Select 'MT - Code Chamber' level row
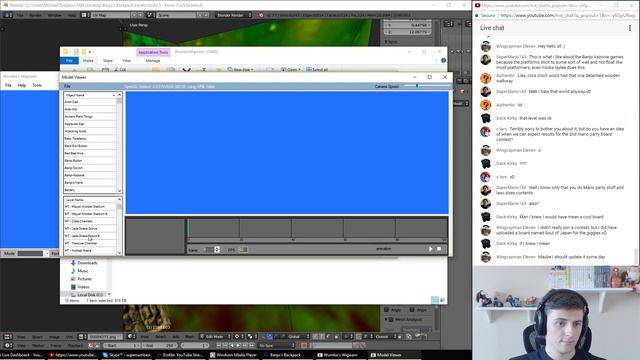 coord(90,221)
